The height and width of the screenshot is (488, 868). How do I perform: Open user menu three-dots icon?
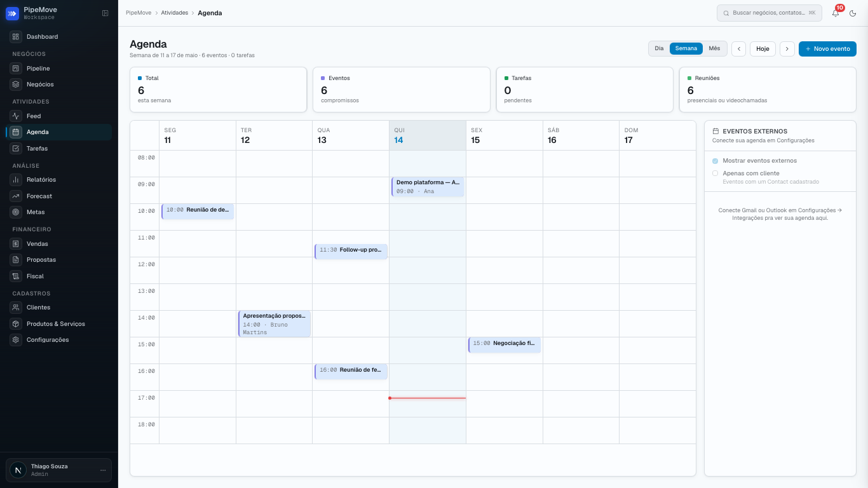(x=103, y=470)
